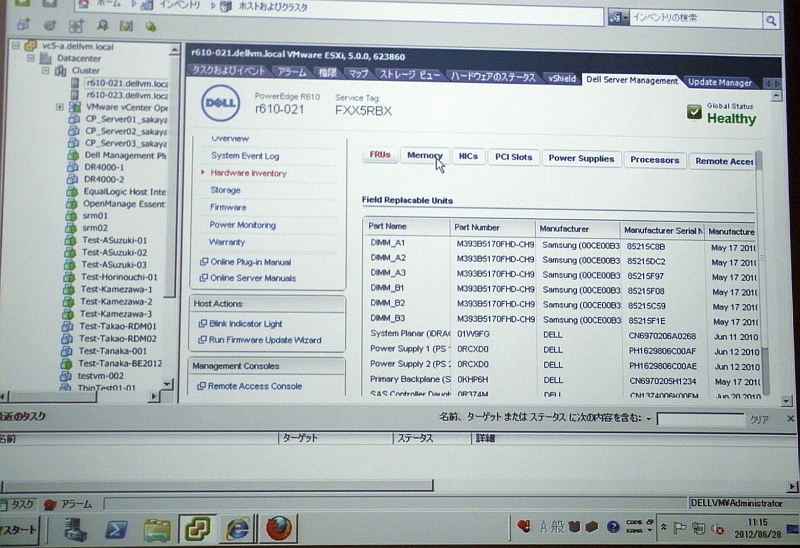Select System Event Log in the side menu
Viewport: 800px width, 548px height.
(x=245, y=156)
